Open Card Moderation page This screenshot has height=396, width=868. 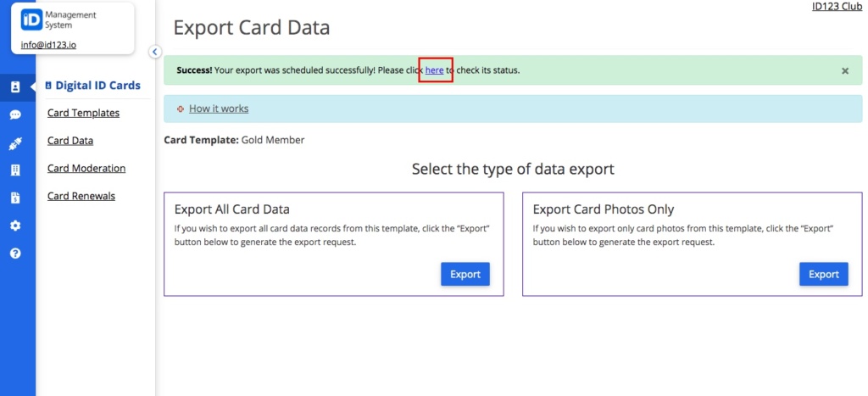(86, 169)
